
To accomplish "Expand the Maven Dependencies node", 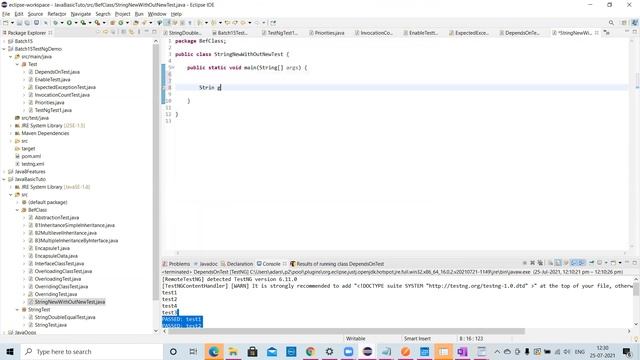I will tap(11, 133).
